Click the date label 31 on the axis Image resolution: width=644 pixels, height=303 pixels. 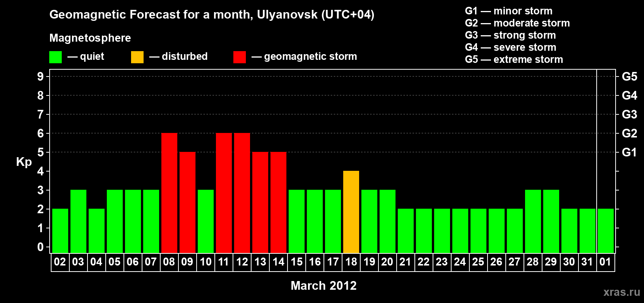click(x=587, y=262)
